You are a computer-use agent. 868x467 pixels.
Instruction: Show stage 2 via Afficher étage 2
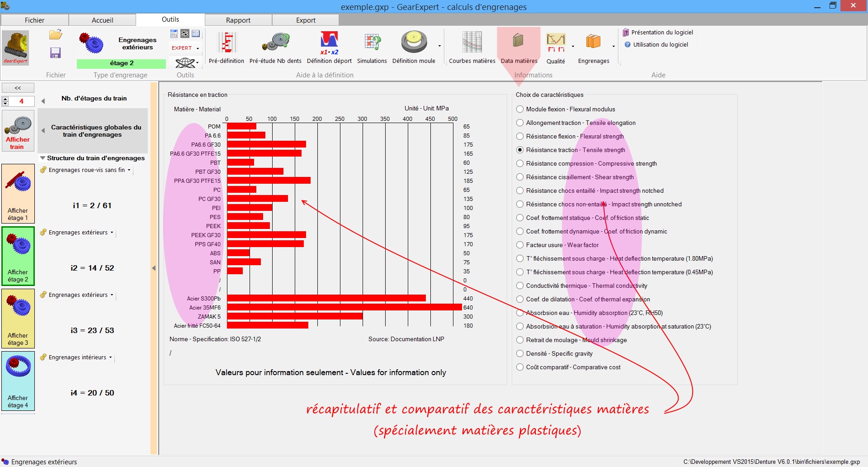(18, 256)
